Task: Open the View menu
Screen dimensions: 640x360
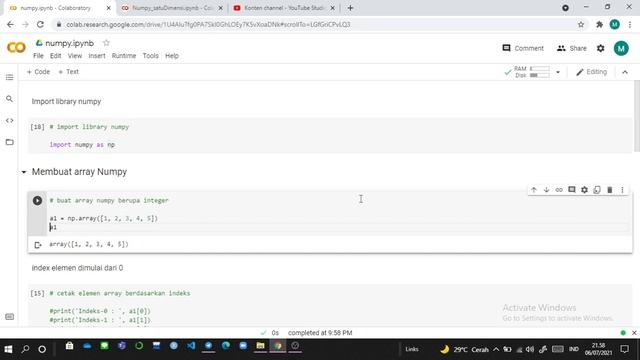Action: 75,56
